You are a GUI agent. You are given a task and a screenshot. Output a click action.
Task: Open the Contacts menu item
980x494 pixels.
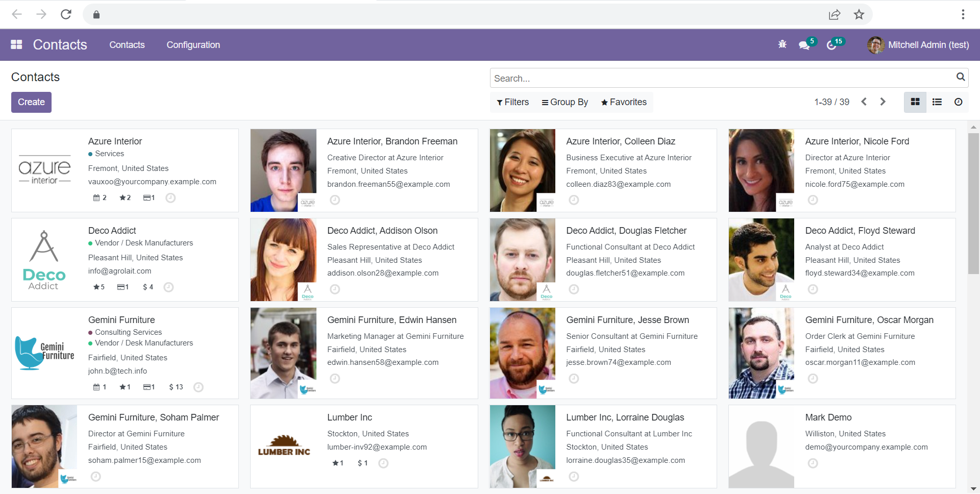127,45
